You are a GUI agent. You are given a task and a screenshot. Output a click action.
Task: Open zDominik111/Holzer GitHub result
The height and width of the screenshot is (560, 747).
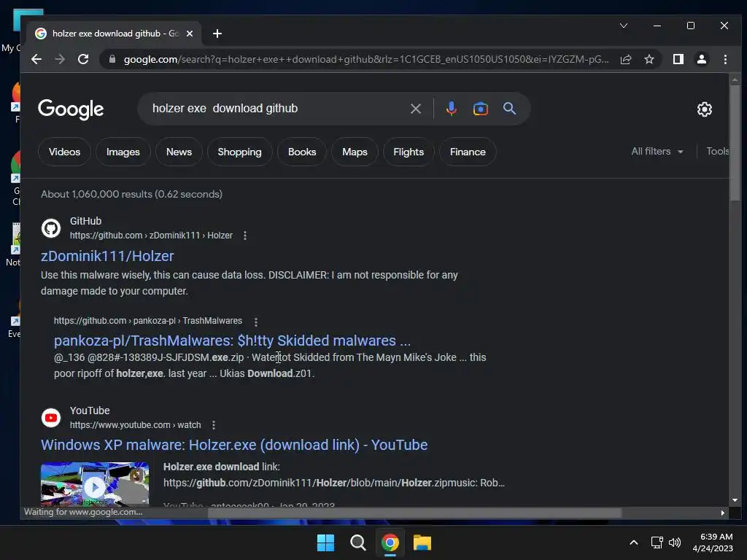107,256
